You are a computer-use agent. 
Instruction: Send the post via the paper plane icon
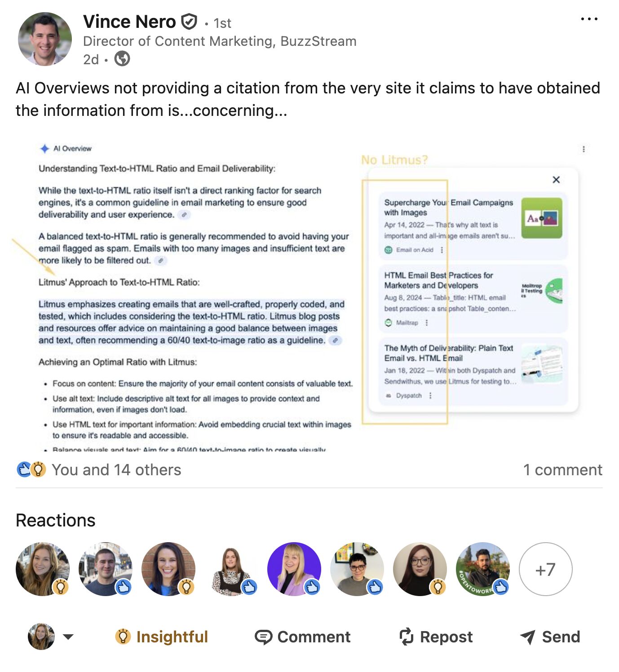529,637
